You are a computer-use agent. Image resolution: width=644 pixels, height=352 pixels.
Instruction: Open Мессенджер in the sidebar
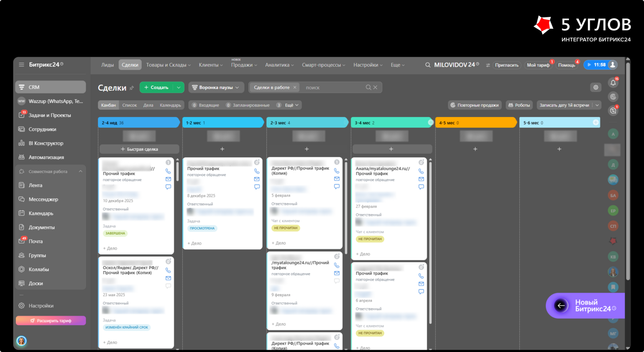click(51, 199)
